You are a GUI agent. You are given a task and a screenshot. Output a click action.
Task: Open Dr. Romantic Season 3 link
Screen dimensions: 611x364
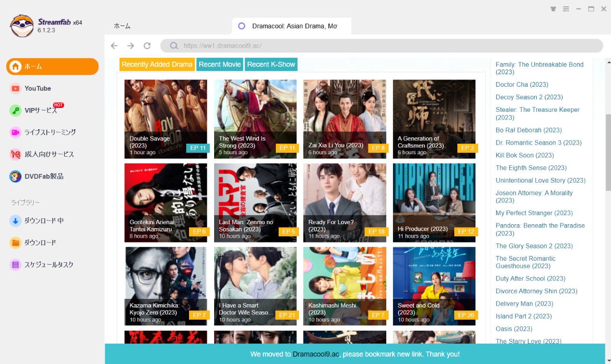coord(539,143)
